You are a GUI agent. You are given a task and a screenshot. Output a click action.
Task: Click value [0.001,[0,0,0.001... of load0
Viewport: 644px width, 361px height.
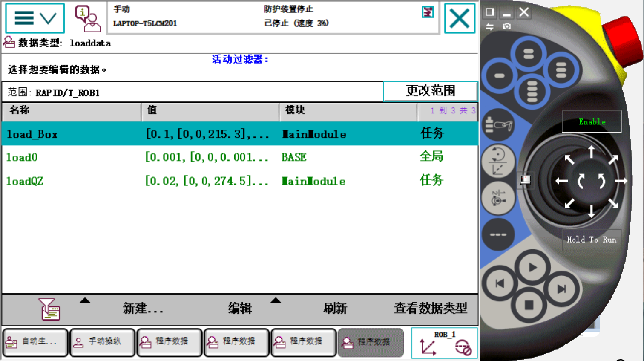tap(207, 157)
